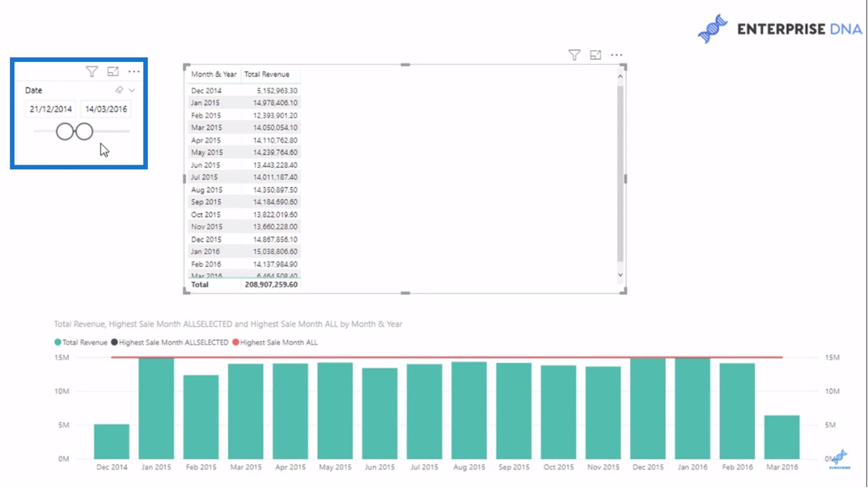Select Jul 2015 row in table
This screenshot has height=488, width=868.
pyautogui.click(x=244, y=177)
